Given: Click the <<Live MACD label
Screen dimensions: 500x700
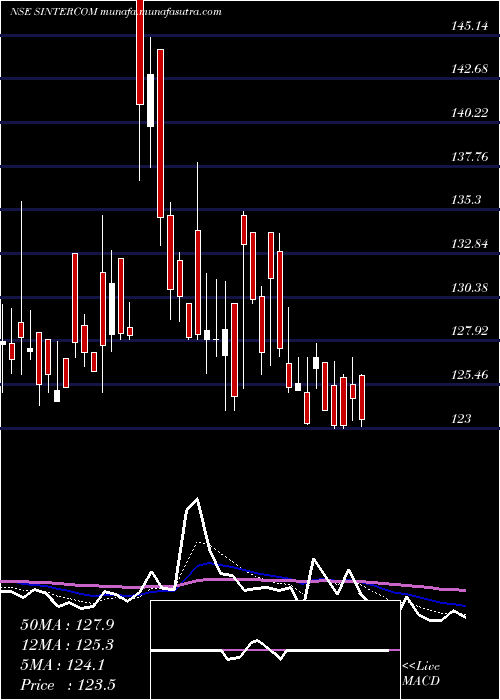Looking at the screenshot, I should 421,674.
